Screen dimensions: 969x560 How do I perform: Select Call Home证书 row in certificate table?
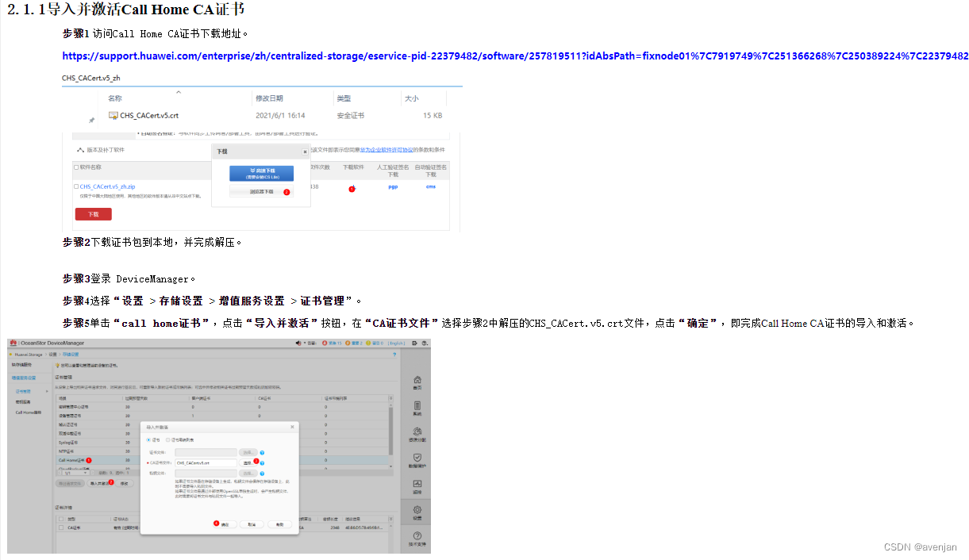222,460
